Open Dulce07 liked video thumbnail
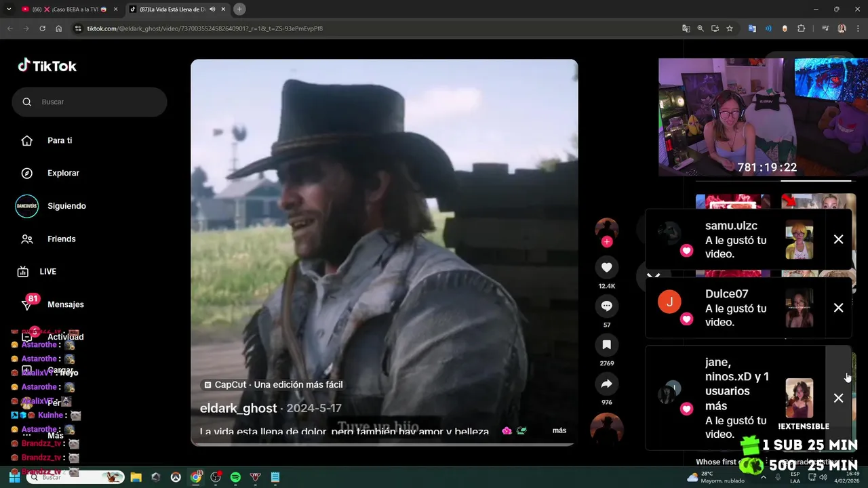This screenshot has height=488, width=868. pos(799,308)
